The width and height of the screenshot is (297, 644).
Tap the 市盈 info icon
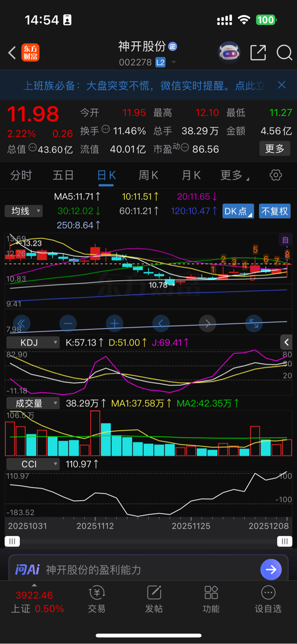(185, 147)
